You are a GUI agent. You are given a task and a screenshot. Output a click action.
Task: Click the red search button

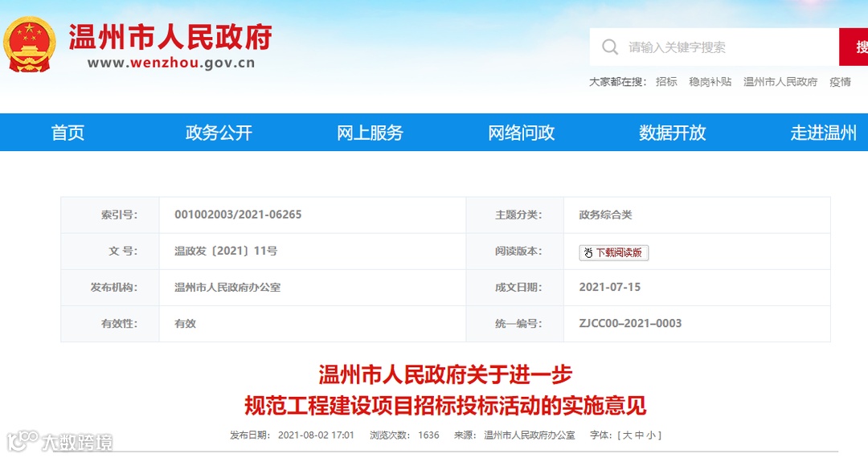(854, 47)
